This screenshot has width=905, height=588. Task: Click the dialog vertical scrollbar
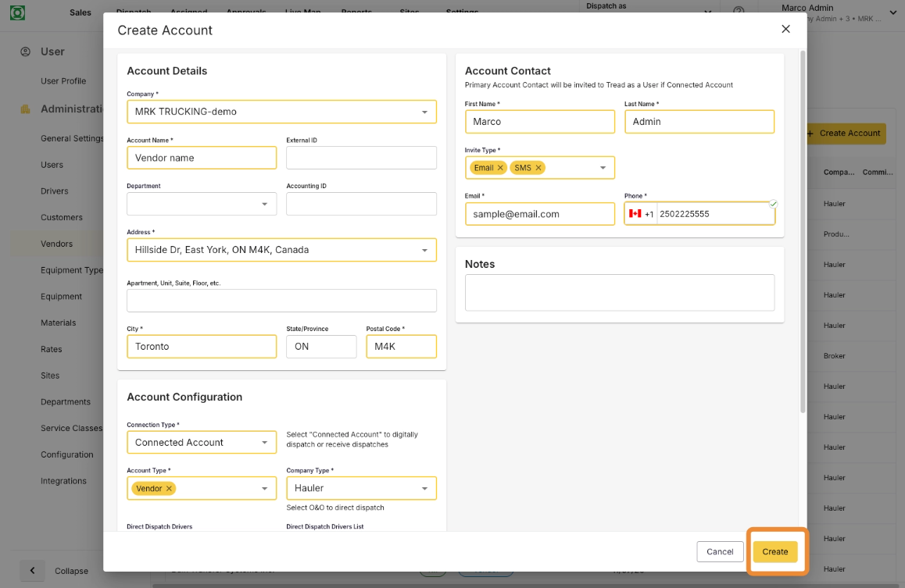[x=803, y=232]
